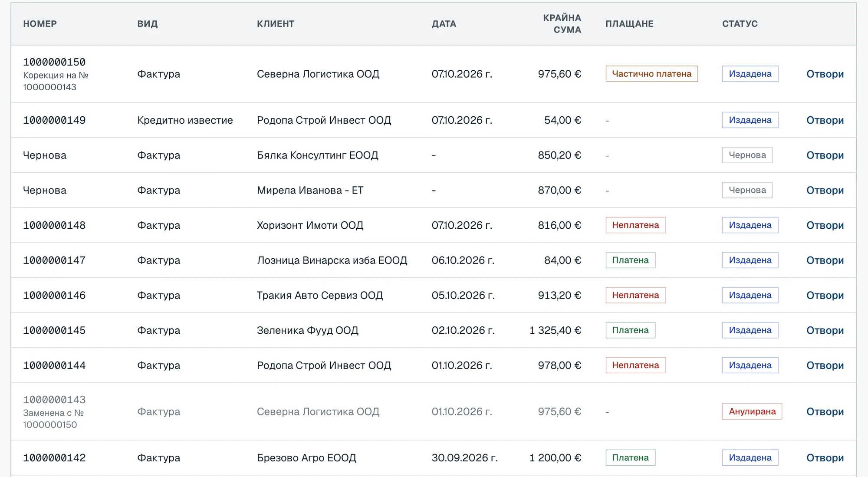Open the Мирела Иванова - ЕТ draft via Отвори
This screenshot has width=868, height=477.
click(x=825, y=190)
